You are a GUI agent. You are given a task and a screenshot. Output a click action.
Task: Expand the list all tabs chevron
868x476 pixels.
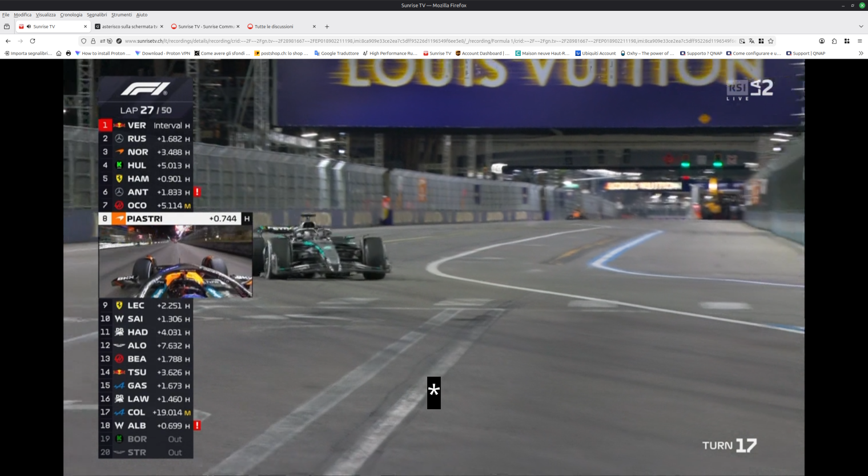point(861,26)
